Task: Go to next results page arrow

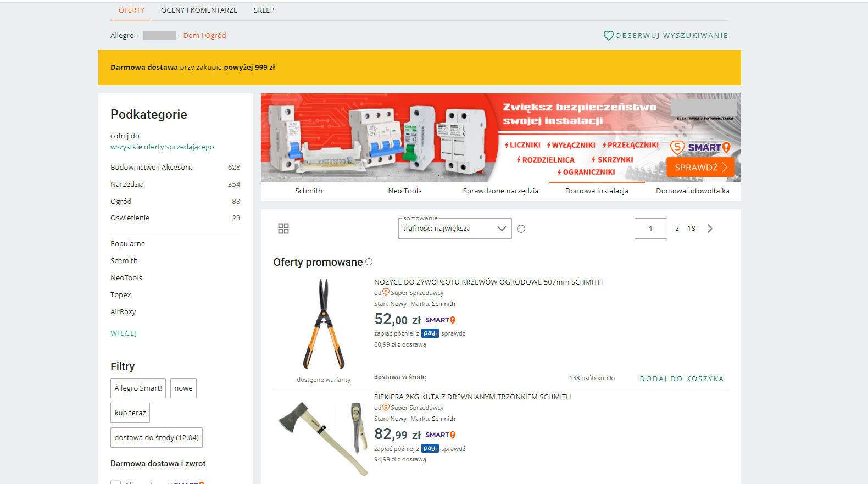Action: tap(710, 229)
